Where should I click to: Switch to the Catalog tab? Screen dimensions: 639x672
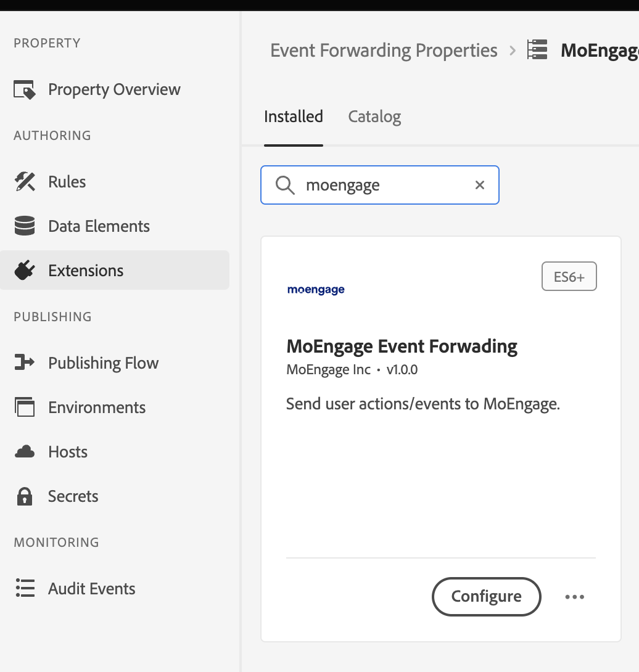coord(374,117)
